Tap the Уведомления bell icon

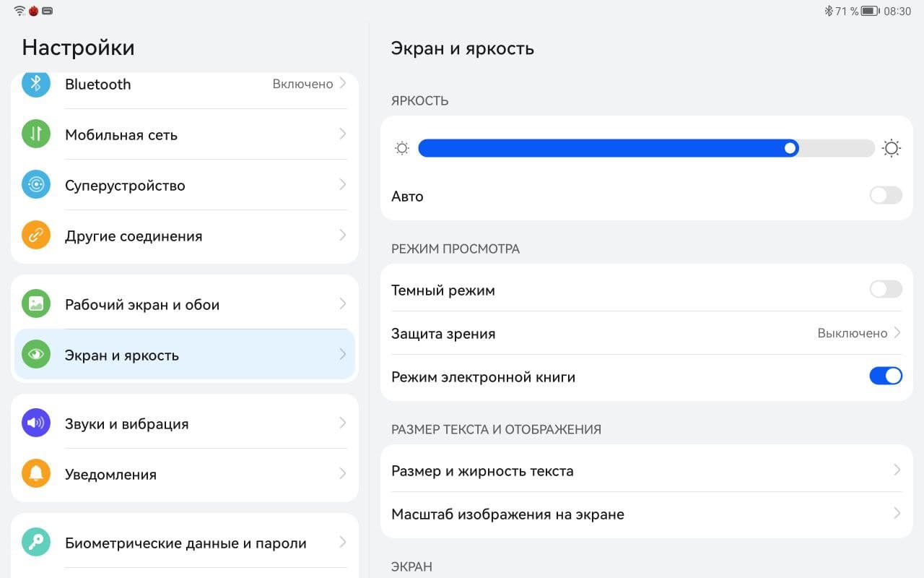[x=35, y=474]
